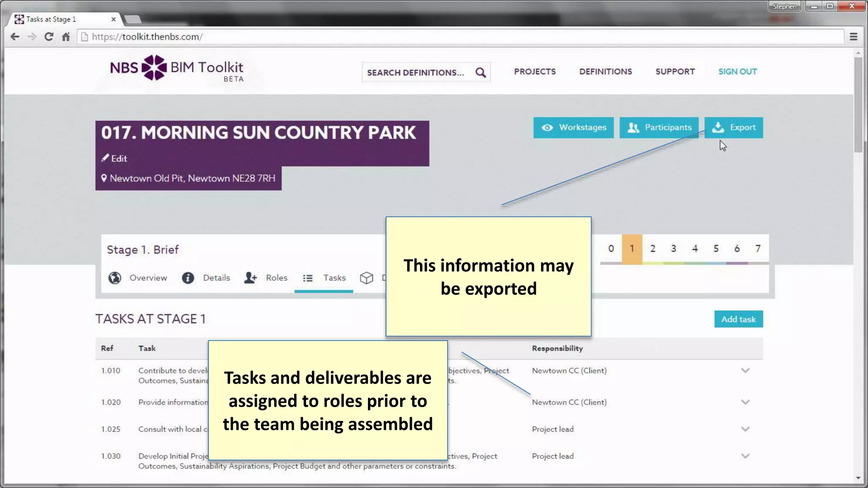Click the Sign Out link
Screen dimensions: 868x488
(x=737, y=72)
